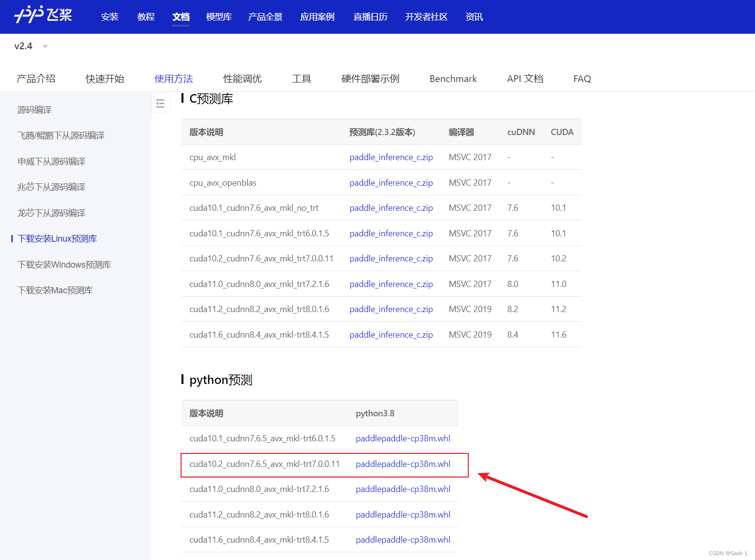The width and height of the screenshot is (755, 560).
Task: Select the 文档 navigation item
Action: click(181, 17)
